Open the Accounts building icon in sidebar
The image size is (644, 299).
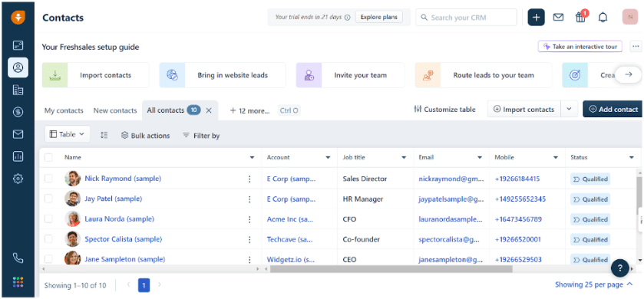(18, 90)
